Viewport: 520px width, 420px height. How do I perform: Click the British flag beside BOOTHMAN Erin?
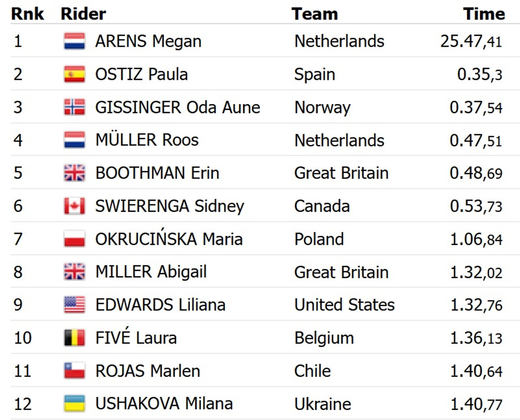[x=75, y=173]
